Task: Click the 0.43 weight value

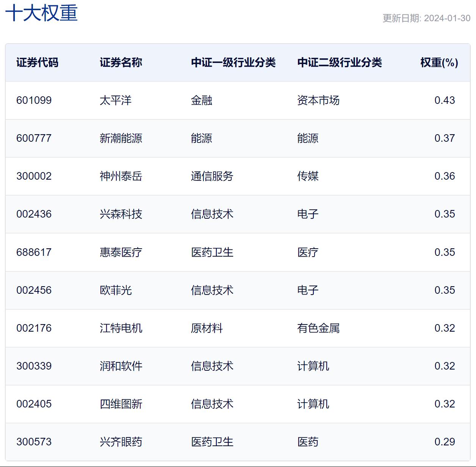Action: click(444, 100)
